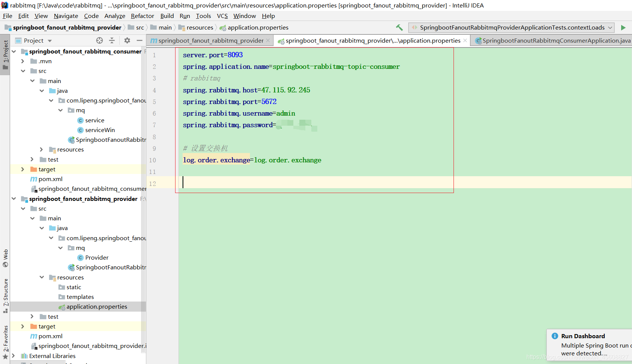632x364 pixels.
Task: Close the springboot_fanout_rabbitmq_provider pom tab
Action: (x=268, y=40)
